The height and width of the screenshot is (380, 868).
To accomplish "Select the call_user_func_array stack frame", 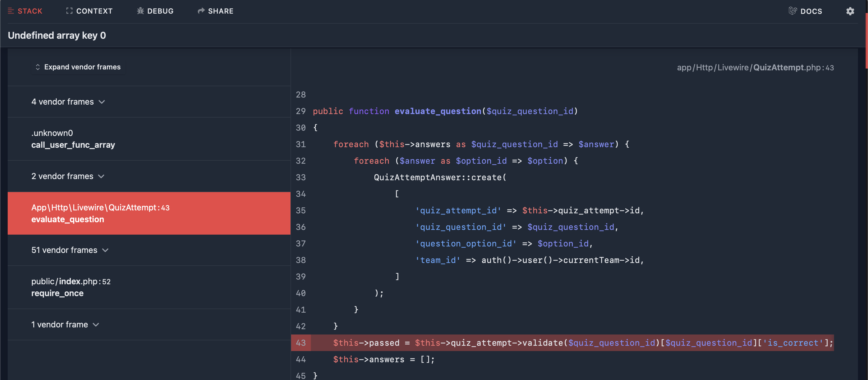I will tap(73, 139).
